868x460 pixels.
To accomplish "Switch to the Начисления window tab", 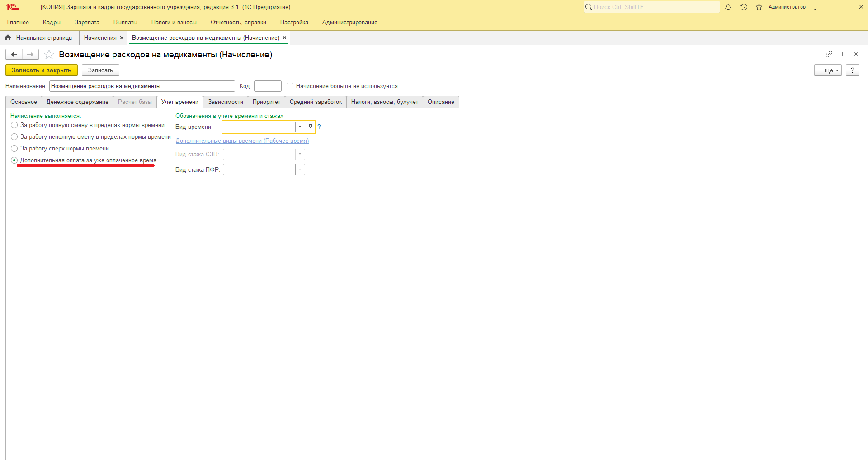I will (100, 38).
